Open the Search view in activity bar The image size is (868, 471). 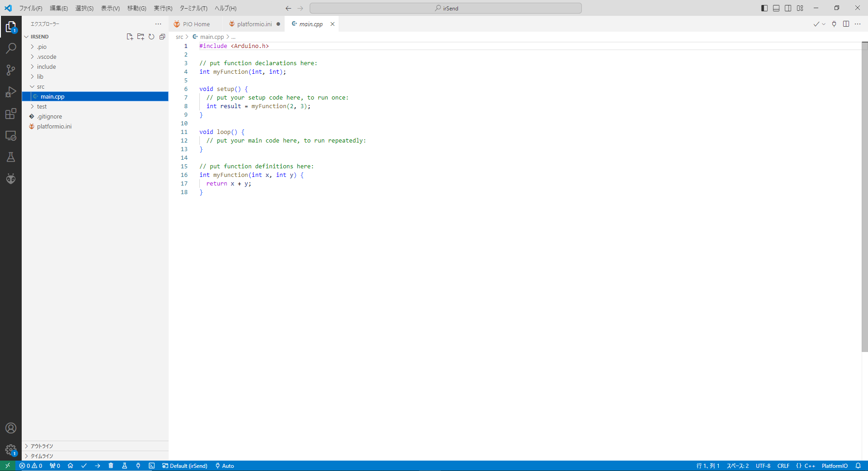(x=11, y=48)
